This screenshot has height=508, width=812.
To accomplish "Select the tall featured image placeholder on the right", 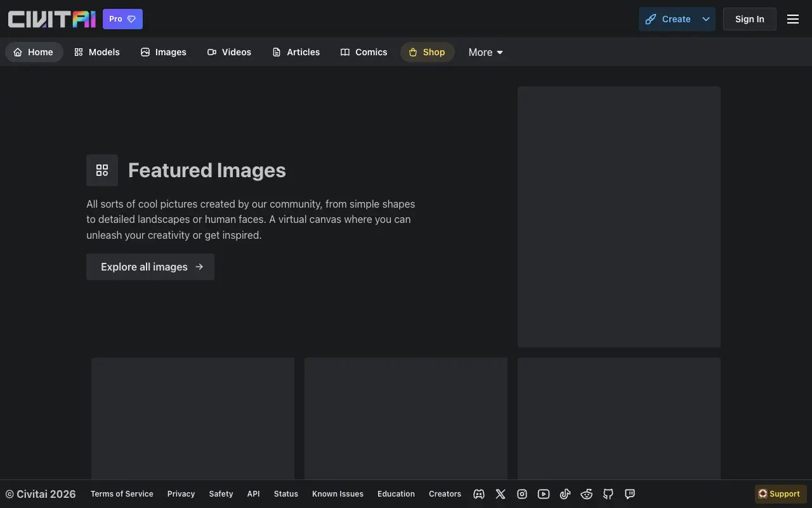I will [x=619, y=217].
